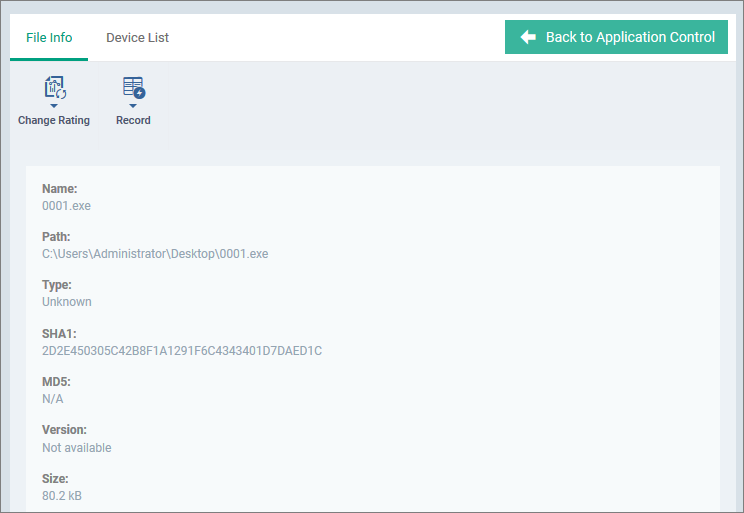
Task: Click the MD5: field label
Action: 56,382
